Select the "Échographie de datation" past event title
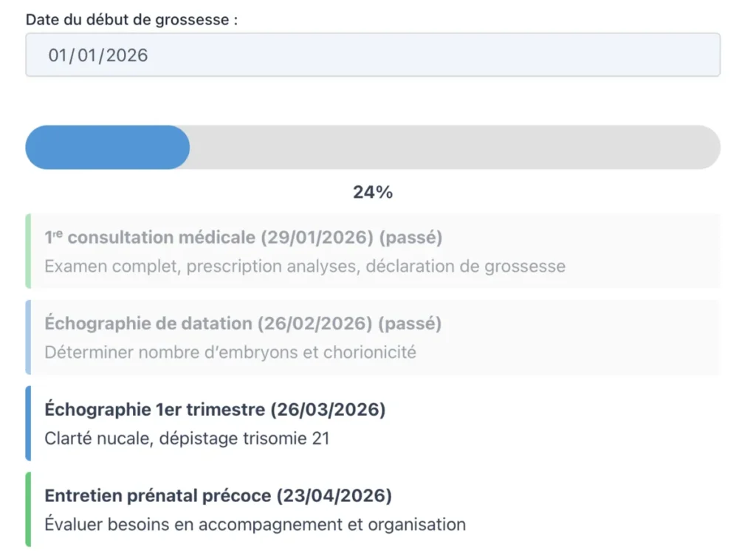 click(243, 323)
